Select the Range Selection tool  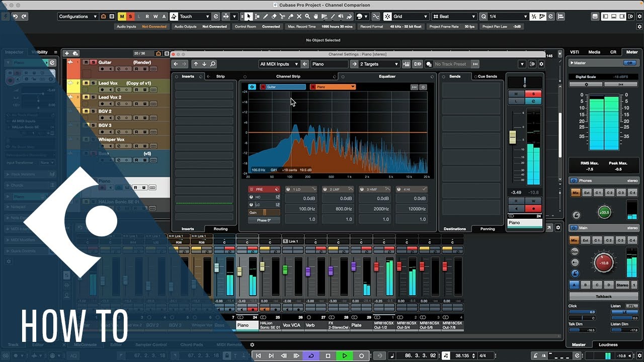(258, 17)
